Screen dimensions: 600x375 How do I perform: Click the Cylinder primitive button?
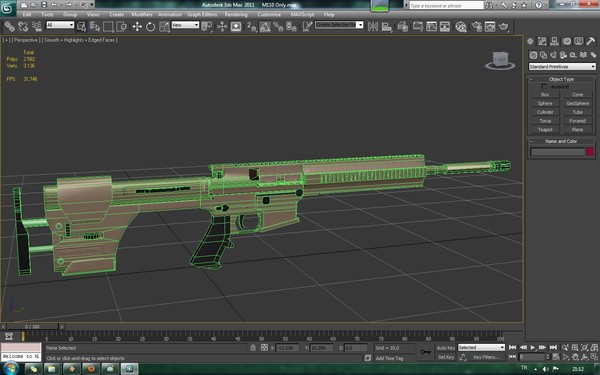[x=545, y=112]
